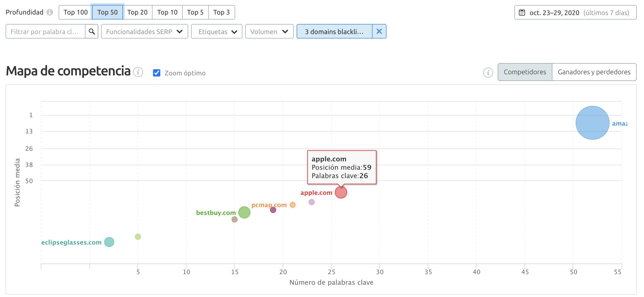
Task: Uncheck the Zoom óptimo checkbox
Action: tap(157, 73)
